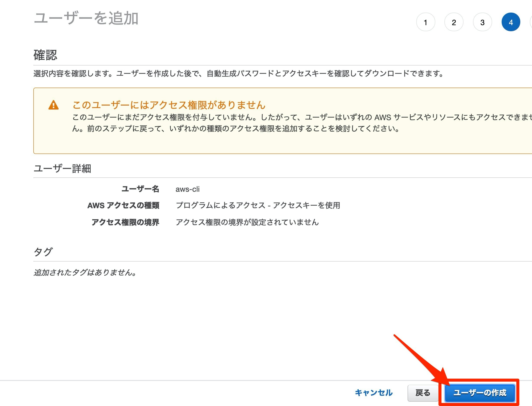532x406 pixels.
Task: Click the ユーザー詳細 section heading
Action: pyautogui.click(x=62, y=169)
